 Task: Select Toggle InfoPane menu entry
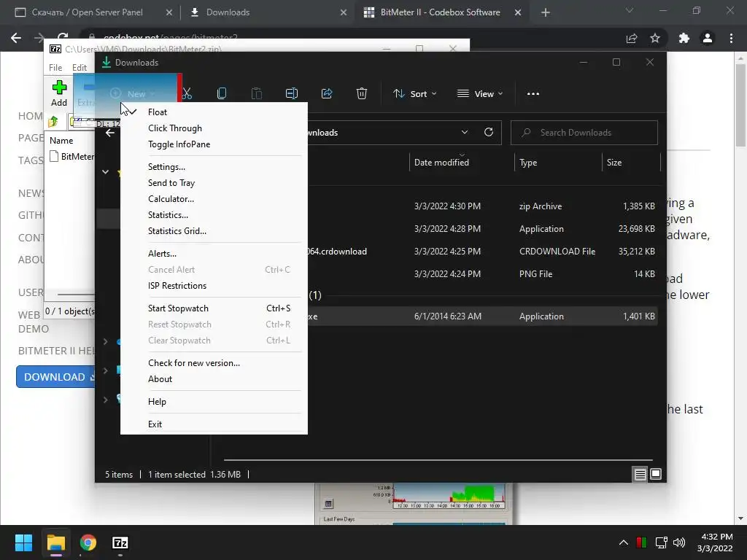tap(214, 144)
